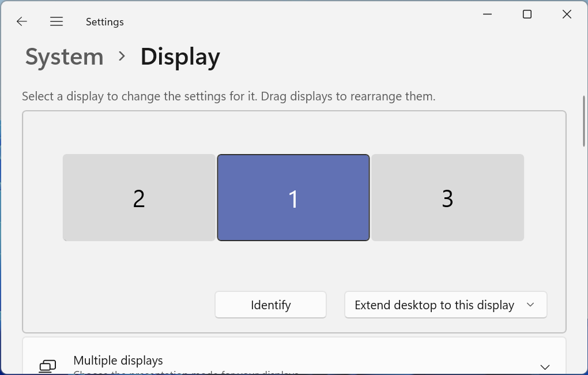Click the Multiple displays row label
This screenshot has height=375, width=588.
pos(118,361)
